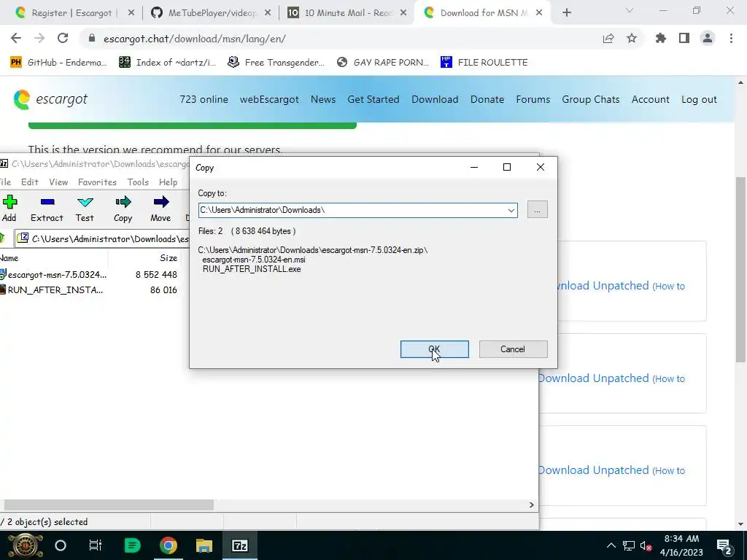747x560 pixels.
Task: Open the Chrome profile avatar
Action: [x=708, y=39]
